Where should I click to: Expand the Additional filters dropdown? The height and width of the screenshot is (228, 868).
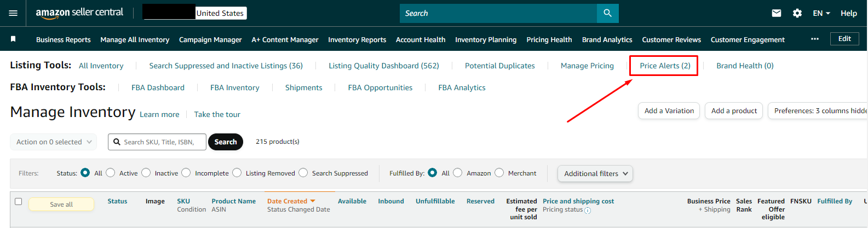(x=595, y=173)
